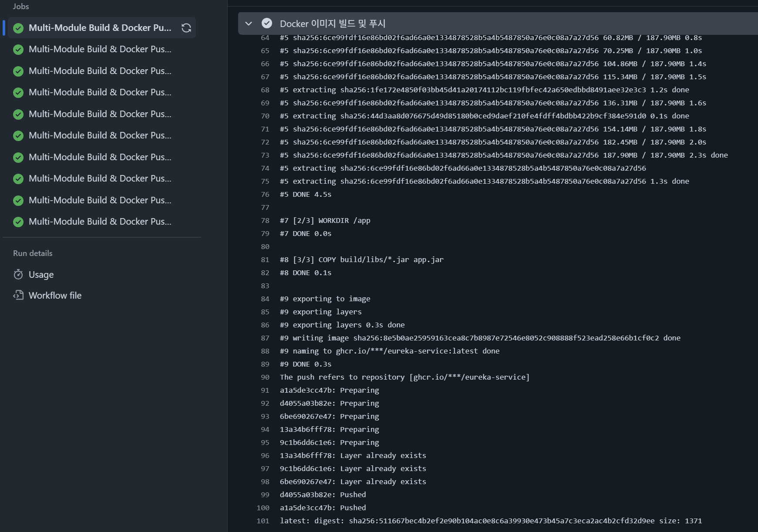Select log line showing 104.86MB / 187.90MB 1.4s
The width and height of the screenshot is (758, 532).
click(x=493, y=64)
